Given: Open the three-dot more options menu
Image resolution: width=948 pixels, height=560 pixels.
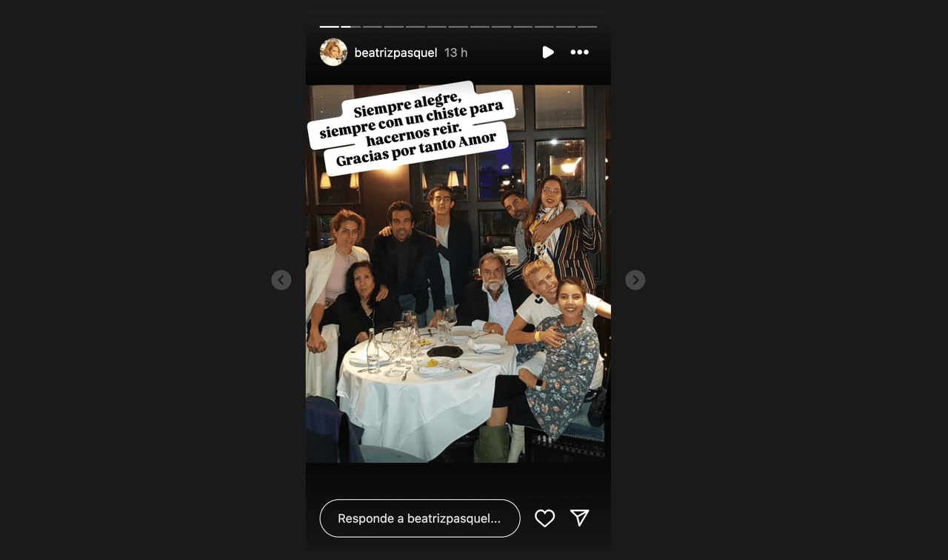Looking at the screenshot, I should (579, 53).
